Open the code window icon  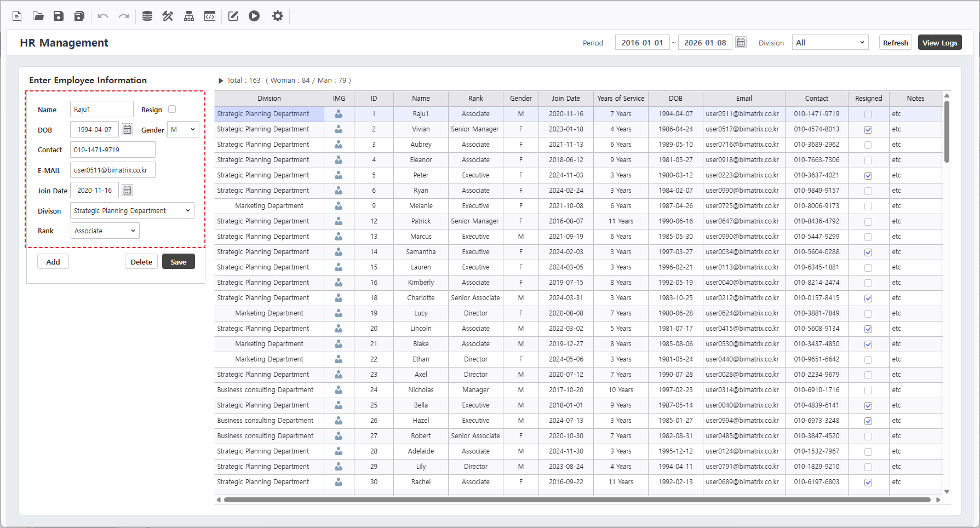coord(210,16)
